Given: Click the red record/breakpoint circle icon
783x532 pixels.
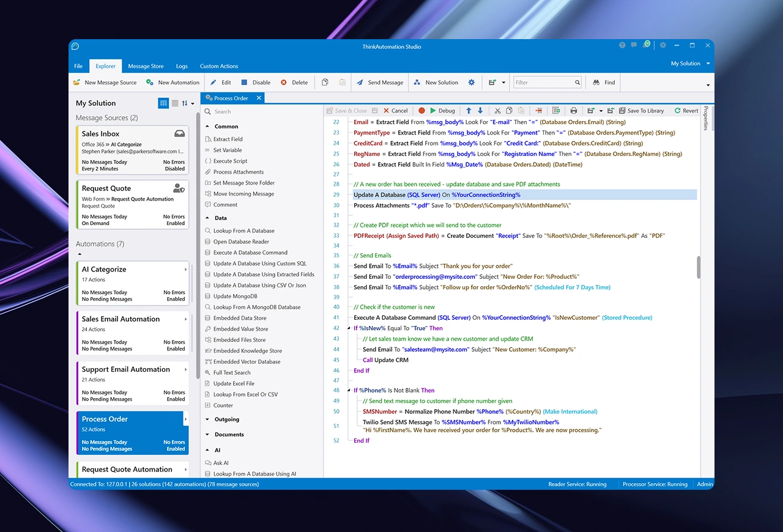Looking at the screenshot, I should [x=421, y=111].
